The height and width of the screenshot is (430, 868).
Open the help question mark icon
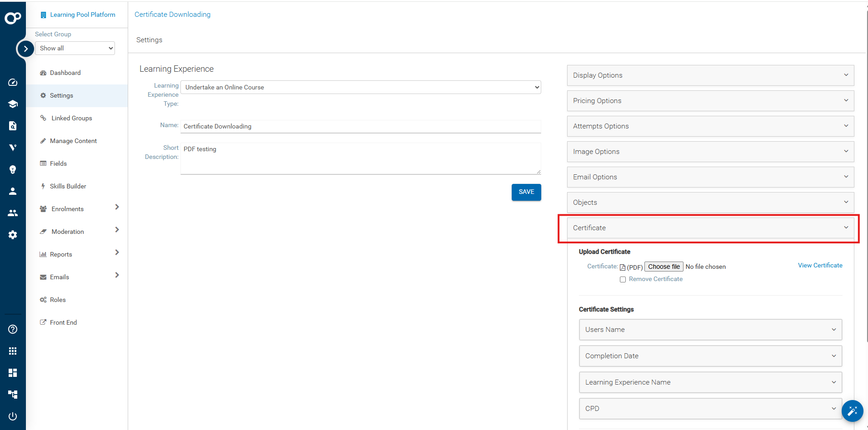tap(13, 329)
